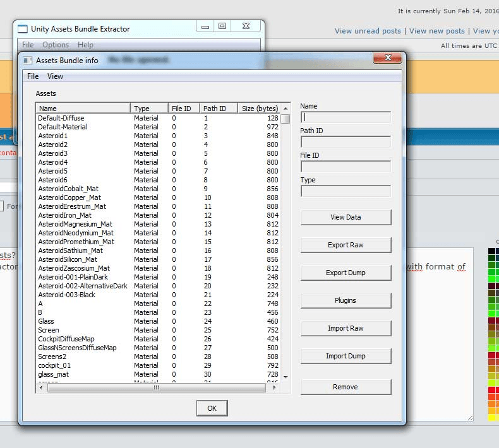Click the asset list scroll-up arrow
This screenshot has width=499, height=448.
click(x=286, y=109)
